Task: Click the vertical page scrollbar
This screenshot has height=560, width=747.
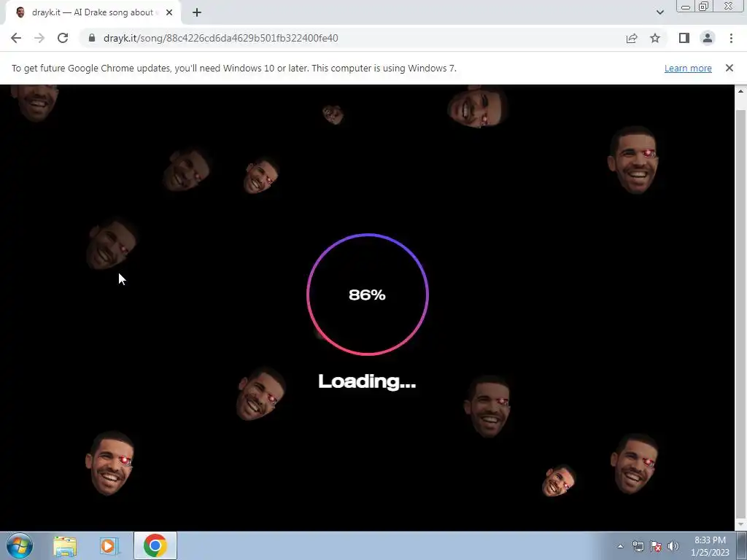Action: click(740, 314)
